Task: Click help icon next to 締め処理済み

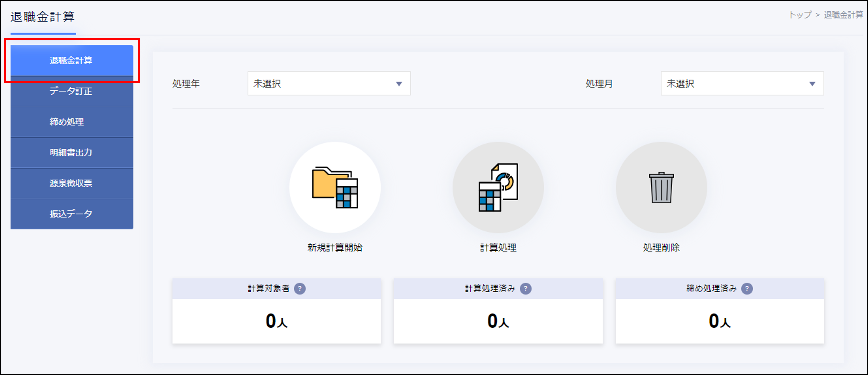Action: point(747,288)
